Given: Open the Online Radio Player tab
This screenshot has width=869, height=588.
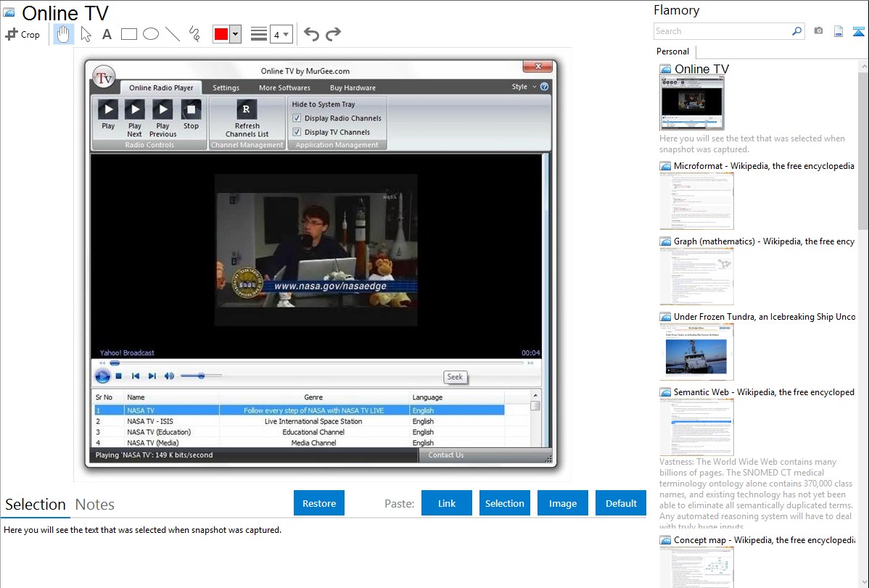Looking at the screenshot, I should (x=161, y=88).
